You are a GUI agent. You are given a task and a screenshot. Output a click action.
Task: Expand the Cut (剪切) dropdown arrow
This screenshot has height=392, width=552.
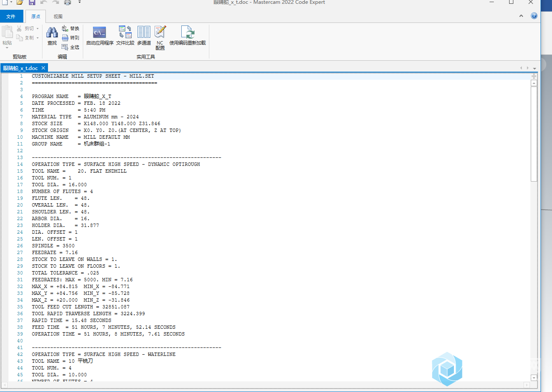tap(38, 28)
